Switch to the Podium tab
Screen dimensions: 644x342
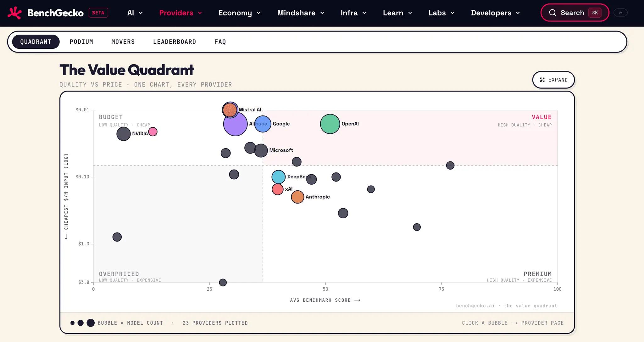[x=81, y=42]
